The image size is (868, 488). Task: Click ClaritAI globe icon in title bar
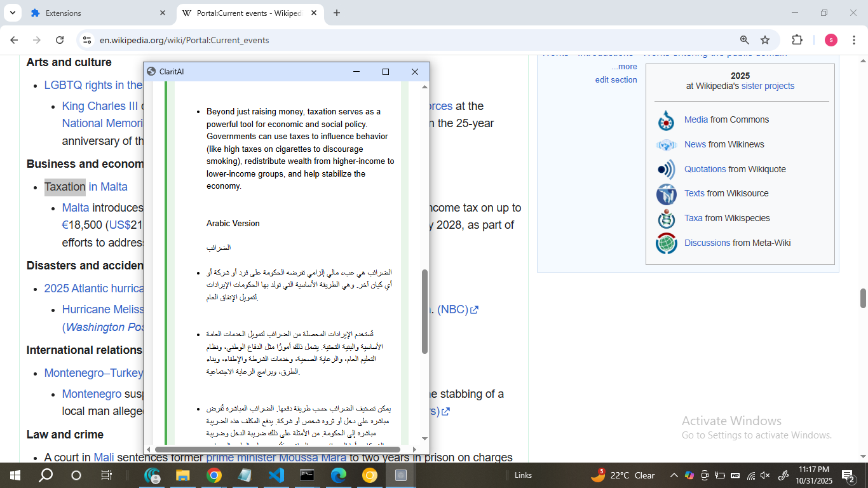point(151,72)
